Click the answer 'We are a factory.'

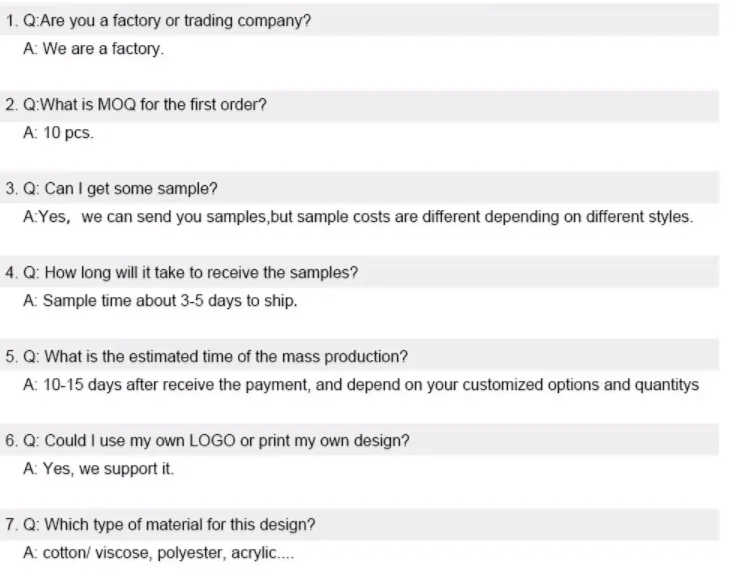(93, 49)
